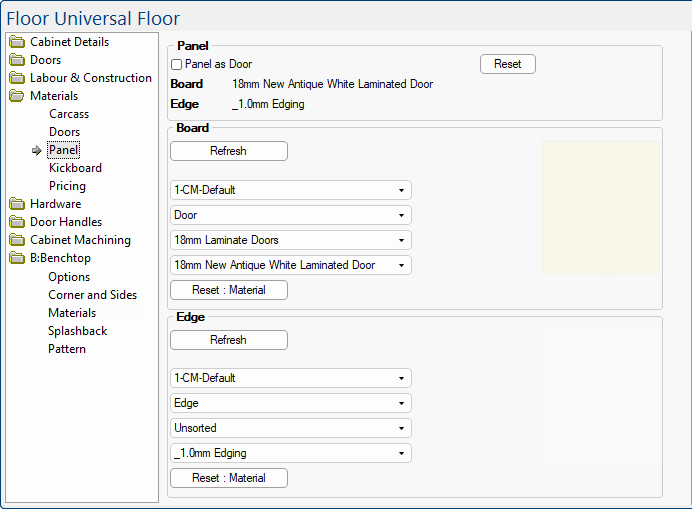This screenshot has width=692, height=509.
Task: Select Carcass under Materials
Action: click(x=69, y=114)
